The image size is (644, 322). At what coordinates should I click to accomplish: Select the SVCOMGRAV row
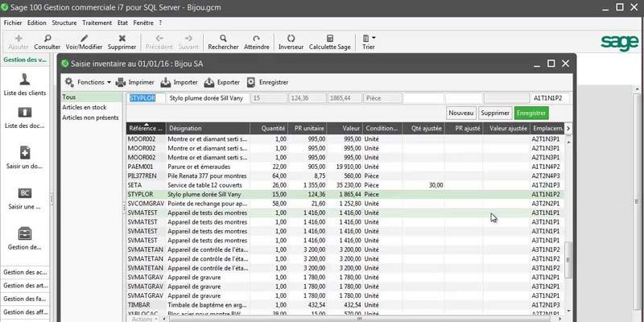click(345, 204)
